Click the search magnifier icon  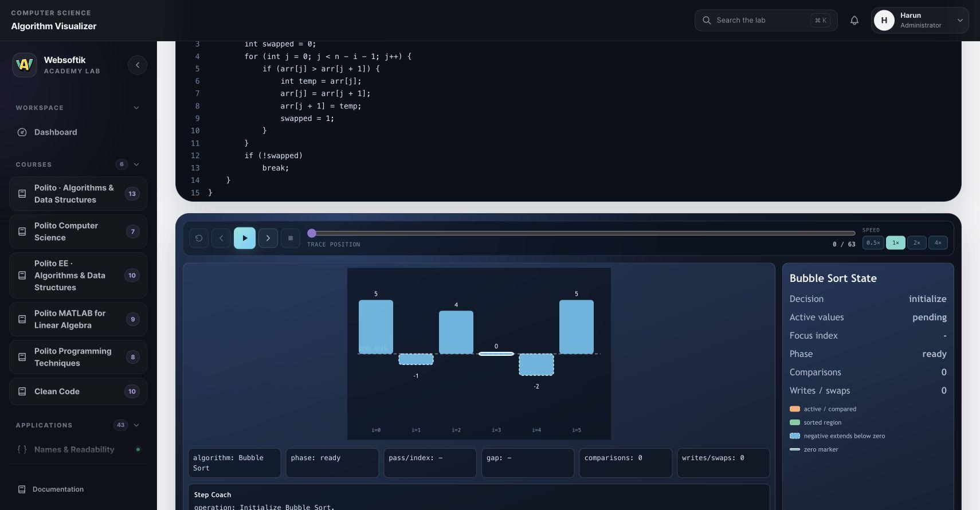click(707, 20)
